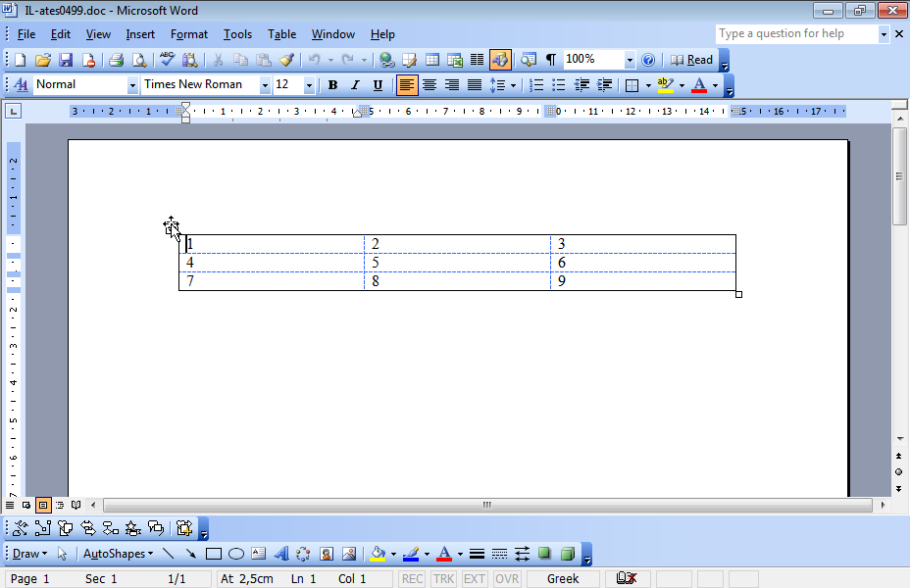Click the Insert Table toolbar icon
The width and height of the screenshot is (910, 588).
click(431, 61)
